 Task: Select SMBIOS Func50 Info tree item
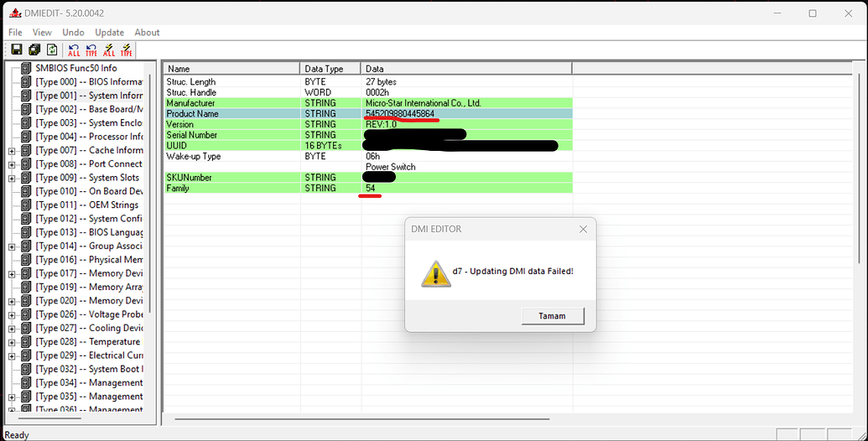pyautogui.click(x=75, y=69)
